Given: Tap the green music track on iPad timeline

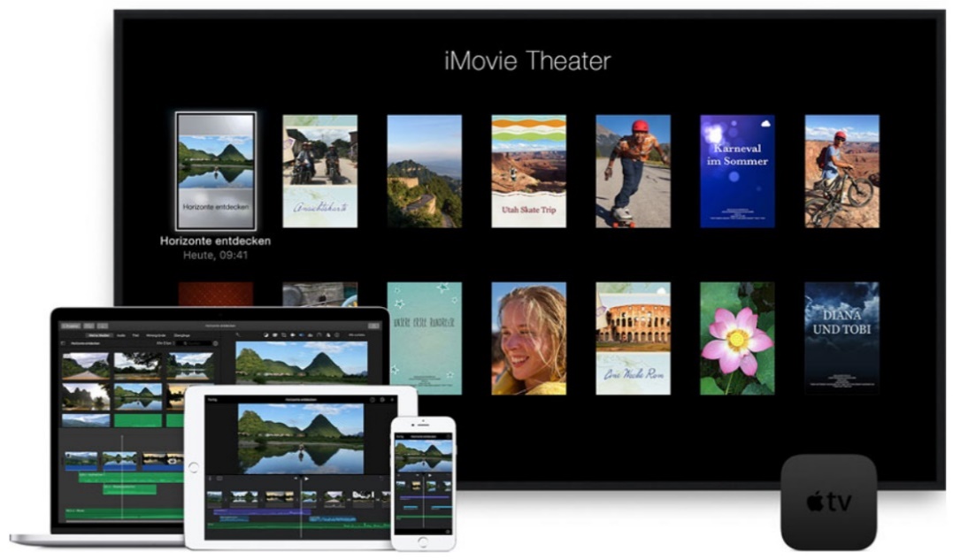Looking at the screenshot, I should coord(298,525).
